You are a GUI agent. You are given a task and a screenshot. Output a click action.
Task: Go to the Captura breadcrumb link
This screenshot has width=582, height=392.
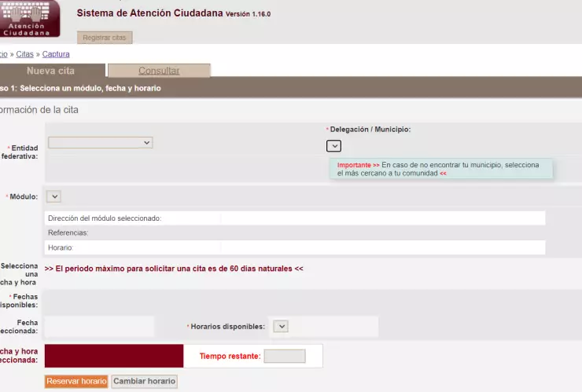click(x=56, y=54)
